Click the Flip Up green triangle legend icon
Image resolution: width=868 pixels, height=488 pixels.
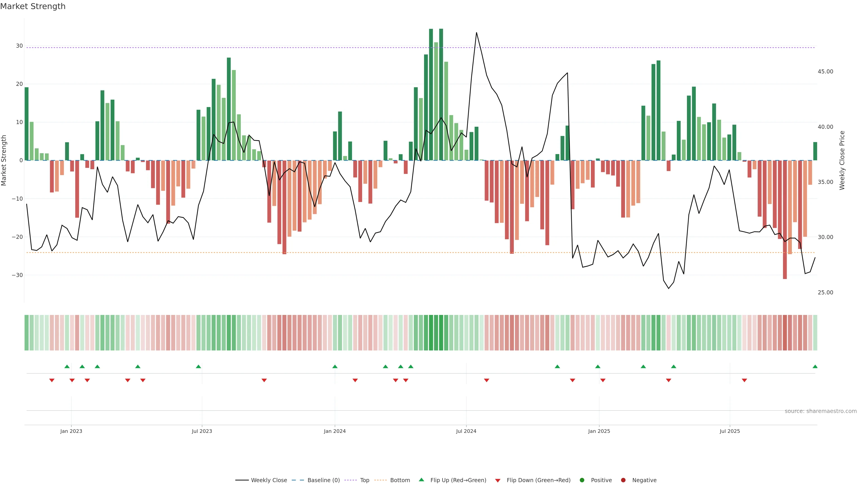click(421, 480)
